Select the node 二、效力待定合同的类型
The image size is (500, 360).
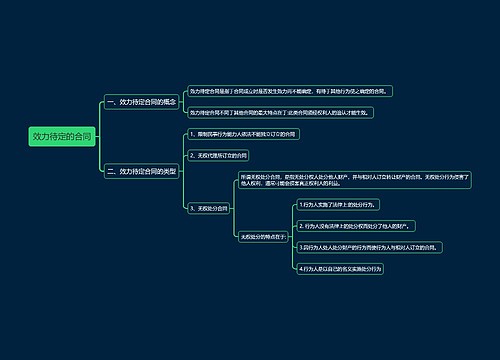142,171
